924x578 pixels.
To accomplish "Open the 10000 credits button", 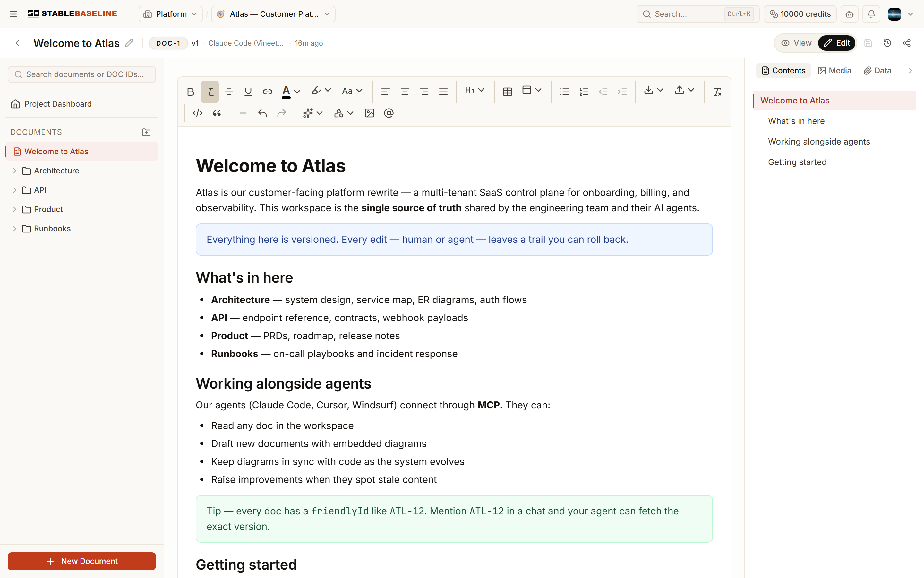I will [x=800, y=14].
